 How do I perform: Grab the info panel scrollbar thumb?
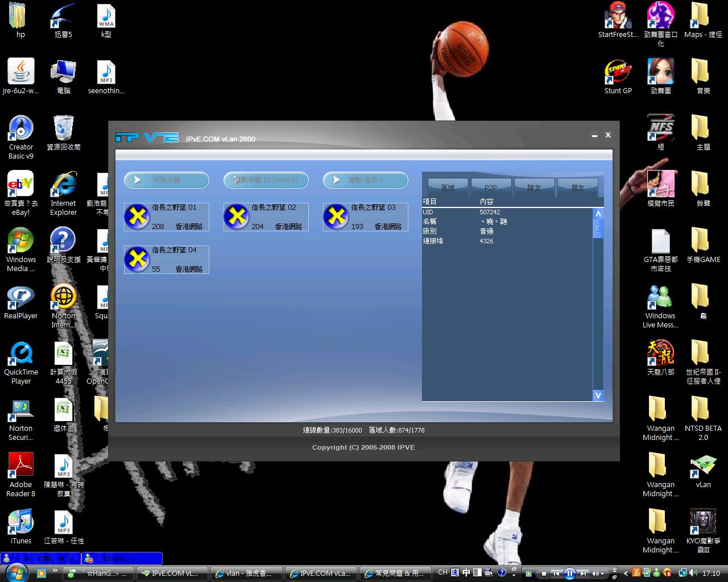coord(598,228)
